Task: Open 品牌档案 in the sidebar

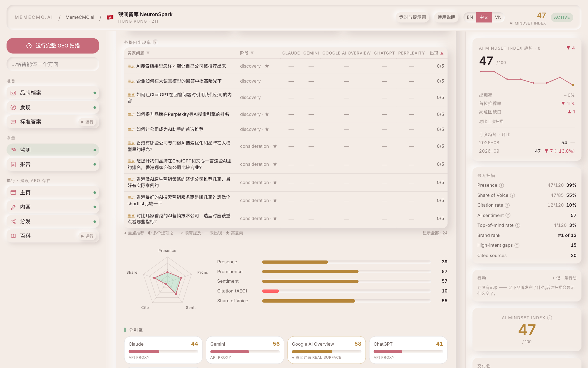Action: 53,93
